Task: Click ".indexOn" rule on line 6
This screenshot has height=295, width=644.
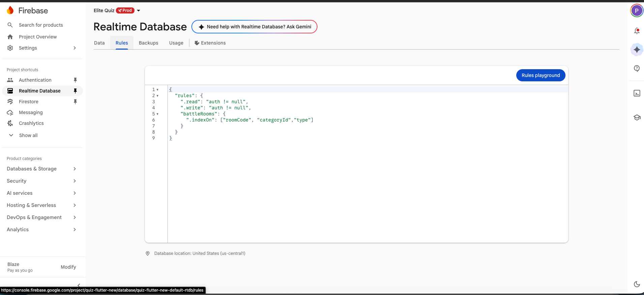Action: 200,120
